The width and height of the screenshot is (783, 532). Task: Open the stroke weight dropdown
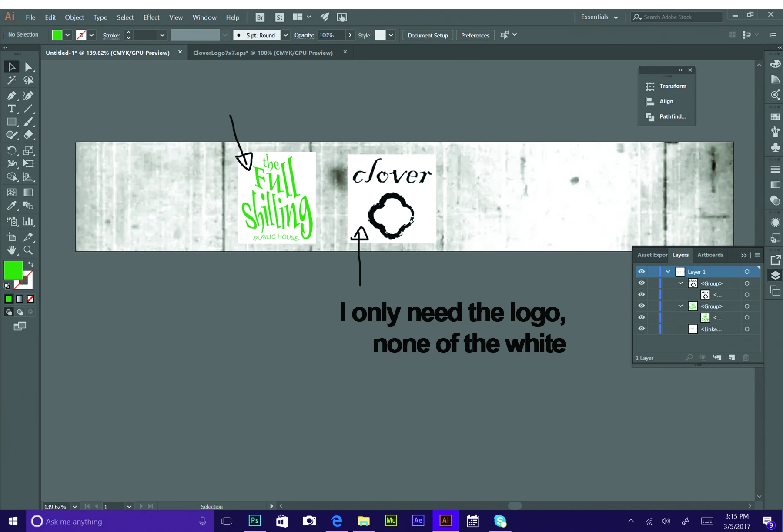tap(162, 35)
